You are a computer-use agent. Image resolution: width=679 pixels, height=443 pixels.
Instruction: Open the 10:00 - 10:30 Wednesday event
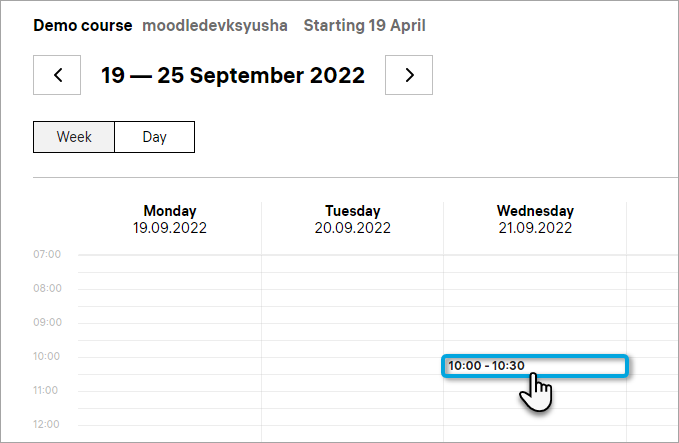click(x=535, y=366)
